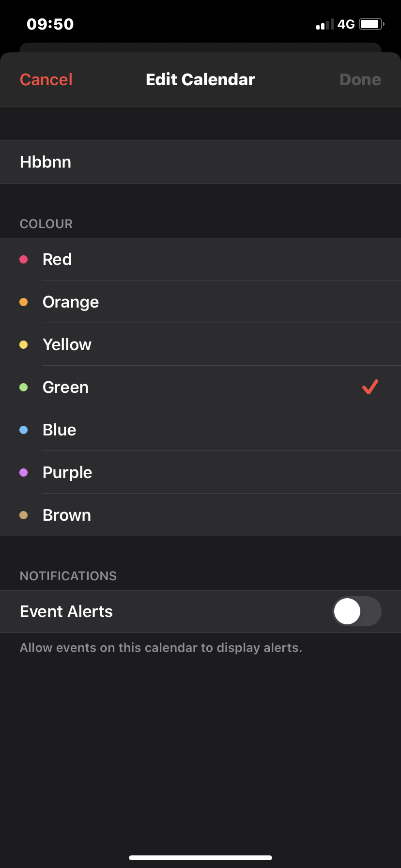
Task: Toggle the Event Alerts switch
Action: 357,611
